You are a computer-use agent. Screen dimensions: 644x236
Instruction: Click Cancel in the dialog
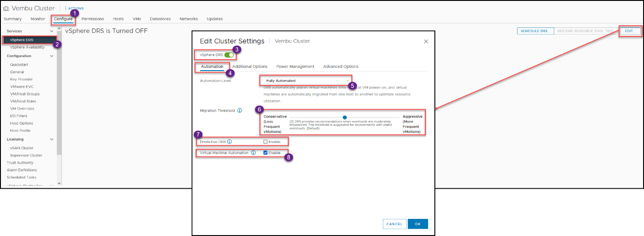pos(394,224)
